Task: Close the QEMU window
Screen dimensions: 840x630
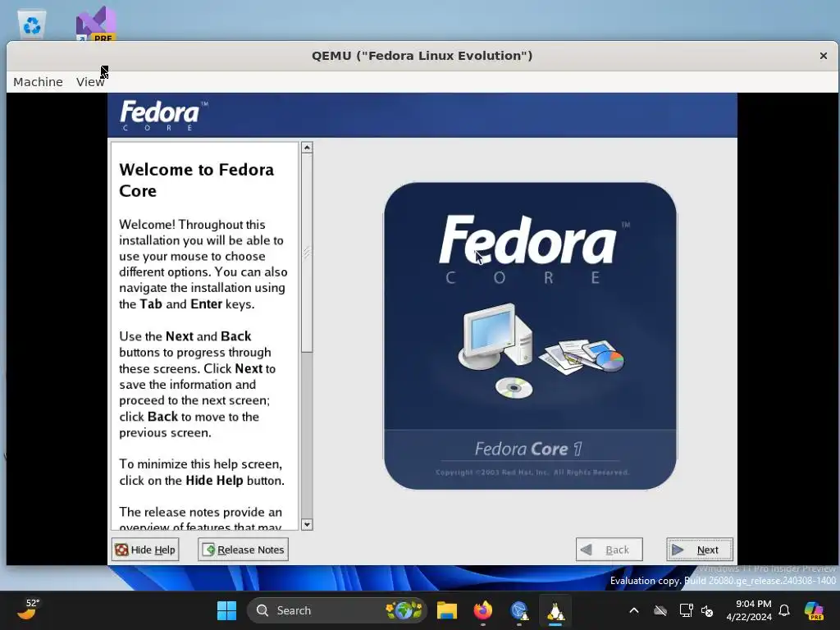Action: (824, 56)
